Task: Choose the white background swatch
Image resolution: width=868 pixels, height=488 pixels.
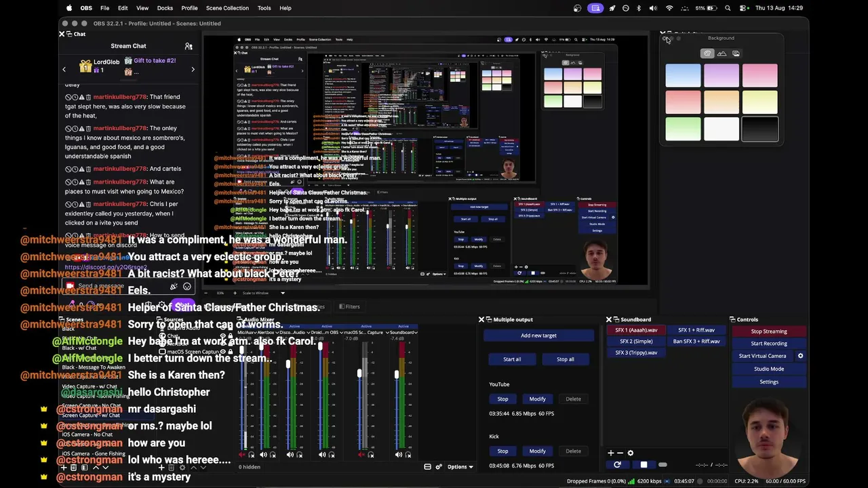Action: pos(722,129)
